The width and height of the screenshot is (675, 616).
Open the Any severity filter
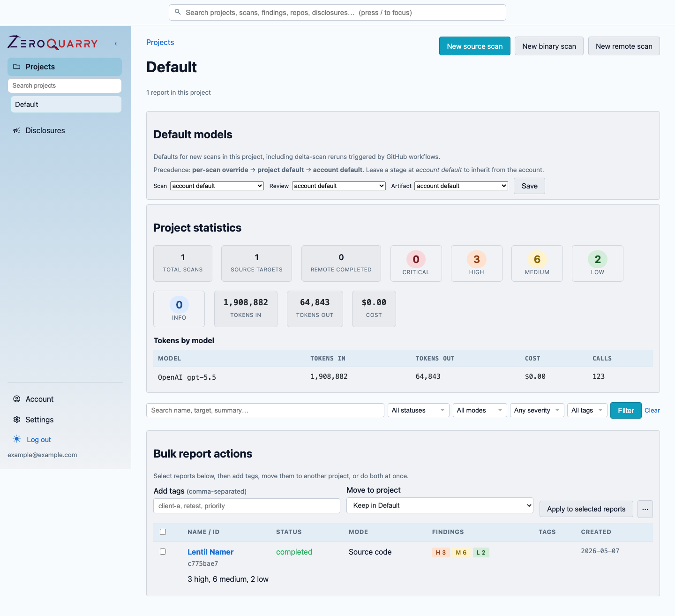pos(537,410)
